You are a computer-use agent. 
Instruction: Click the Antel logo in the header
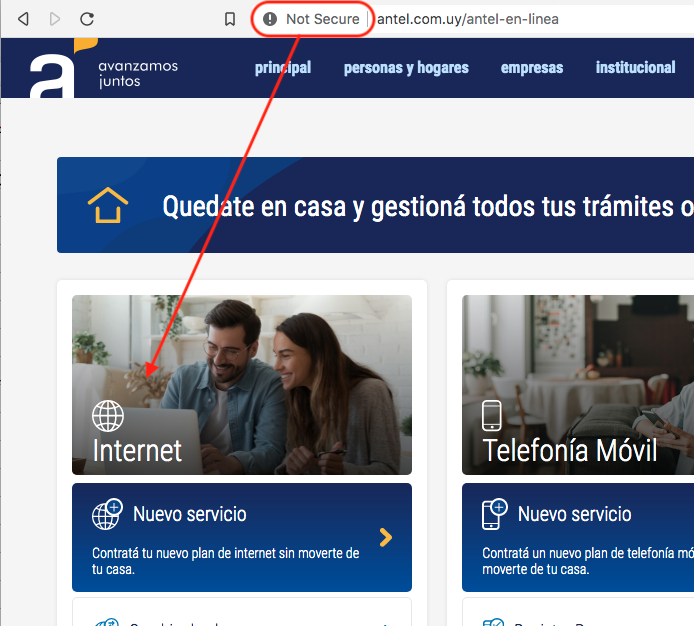click(63, 68)
